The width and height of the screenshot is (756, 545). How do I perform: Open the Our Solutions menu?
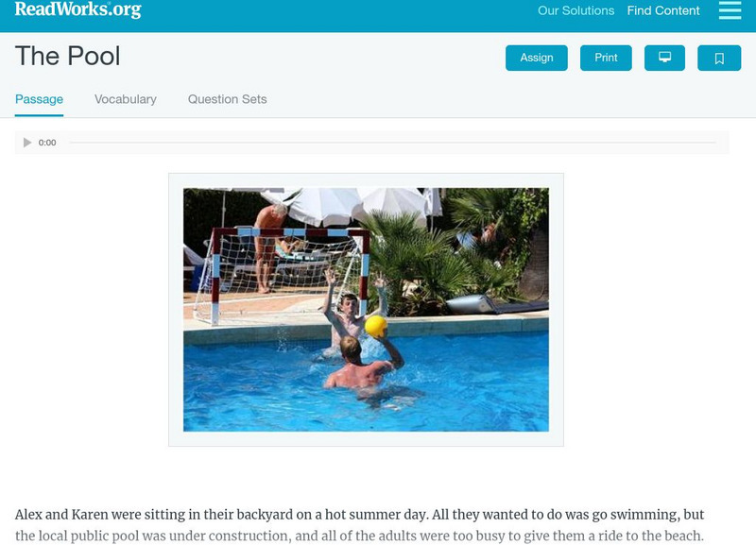point(576,10)
